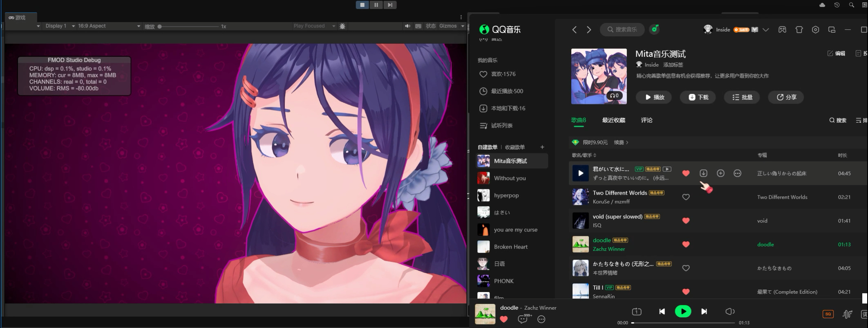Play the 君がいて水に song thumbnail
The height and width of the screenshot is (328, 868).
(580, 173)
